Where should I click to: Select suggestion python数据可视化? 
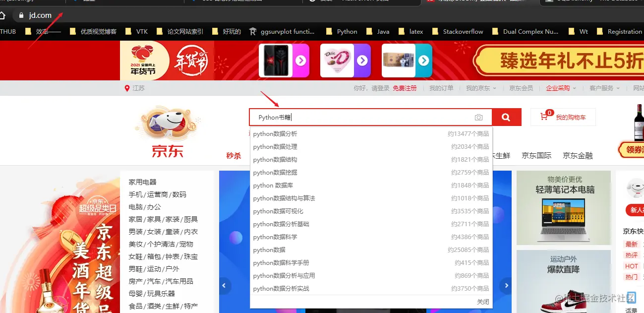(371, 211)
